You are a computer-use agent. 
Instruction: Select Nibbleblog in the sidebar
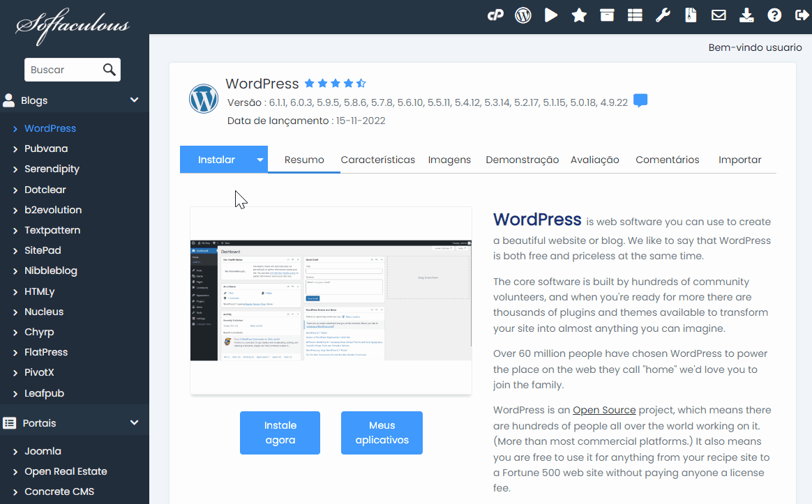(x=51, y=270)
